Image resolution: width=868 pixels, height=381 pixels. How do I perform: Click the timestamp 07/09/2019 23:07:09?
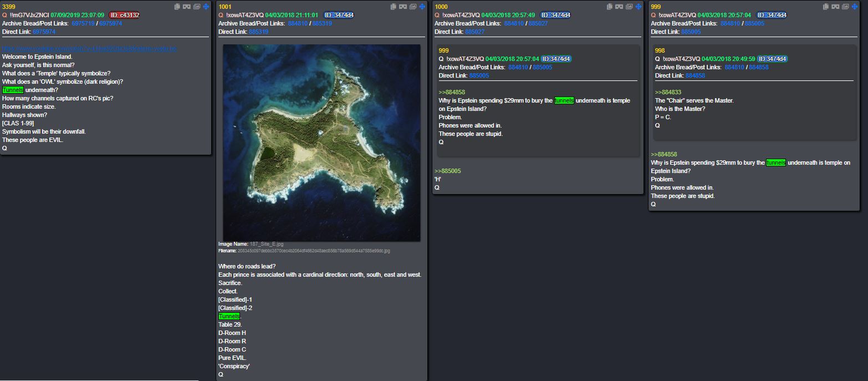coord(77,15)
